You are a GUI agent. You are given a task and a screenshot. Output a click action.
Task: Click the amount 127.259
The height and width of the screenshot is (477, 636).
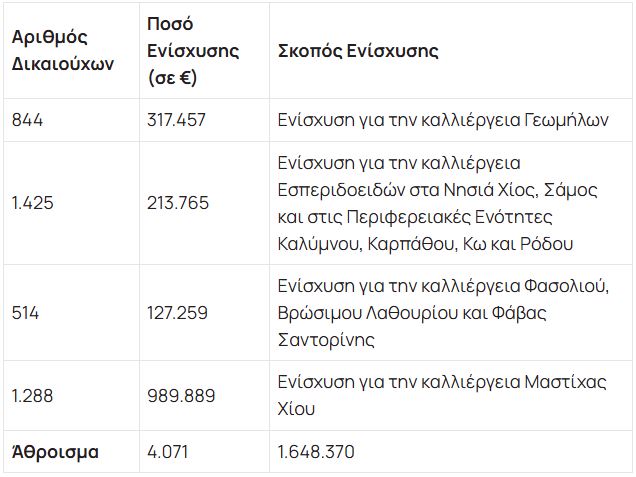pyautogui.click(x=177, y=313)
